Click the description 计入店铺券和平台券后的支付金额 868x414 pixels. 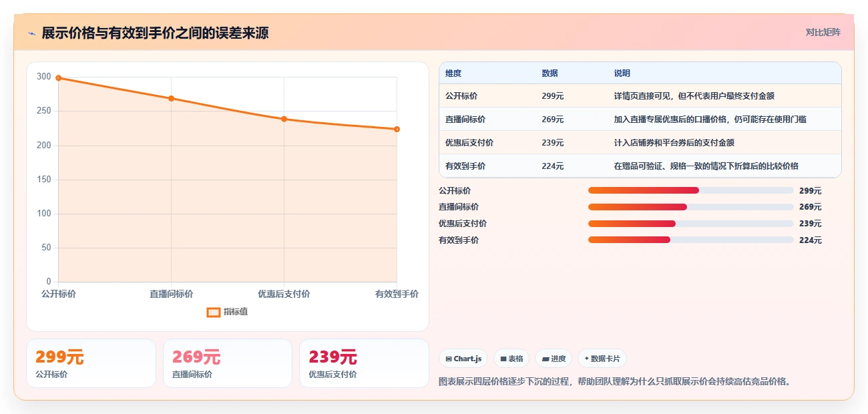point(674,143)
